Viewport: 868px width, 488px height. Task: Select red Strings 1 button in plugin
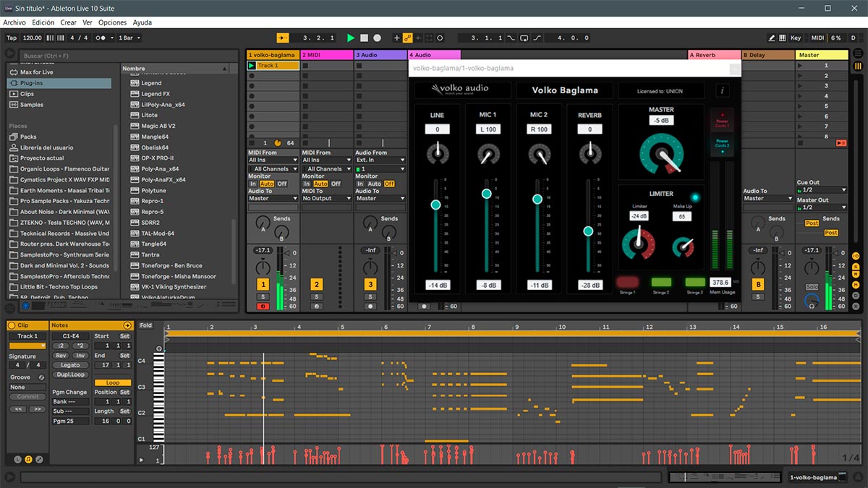click(x=627, y=281)
